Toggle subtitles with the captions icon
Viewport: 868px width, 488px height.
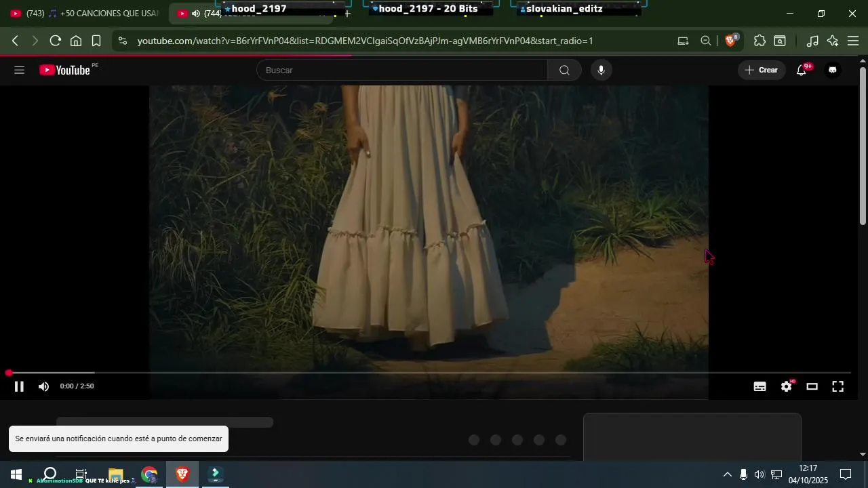[760, 386]
